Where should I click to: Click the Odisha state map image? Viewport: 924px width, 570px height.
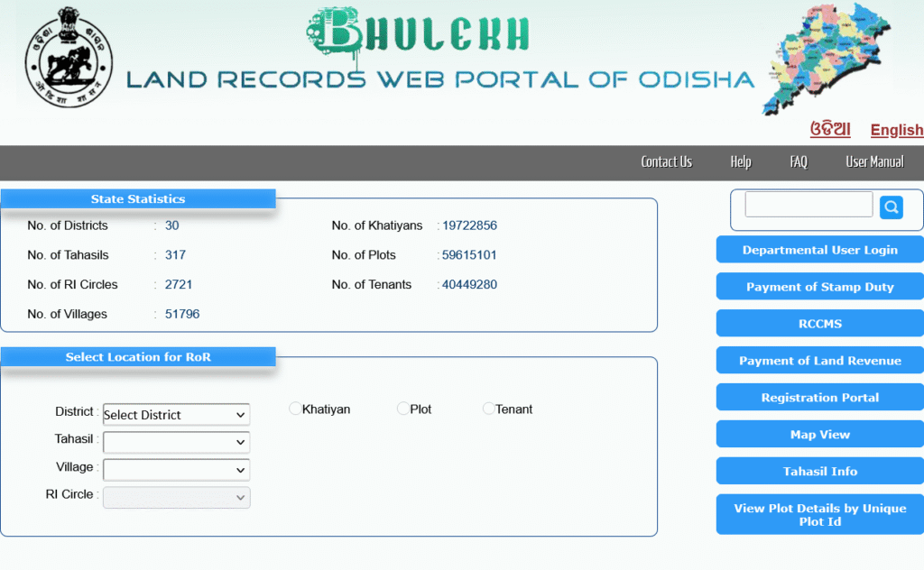[x=827, y=59]
